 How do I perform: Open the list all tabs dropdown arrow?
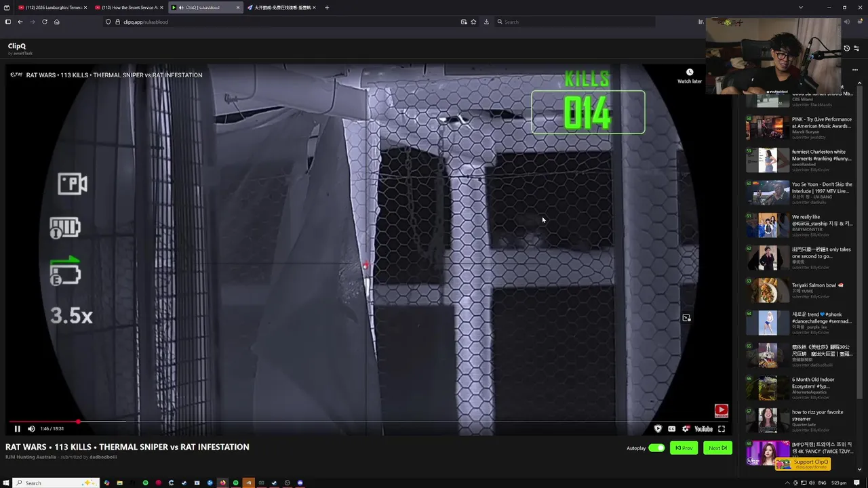coord(801,7)
